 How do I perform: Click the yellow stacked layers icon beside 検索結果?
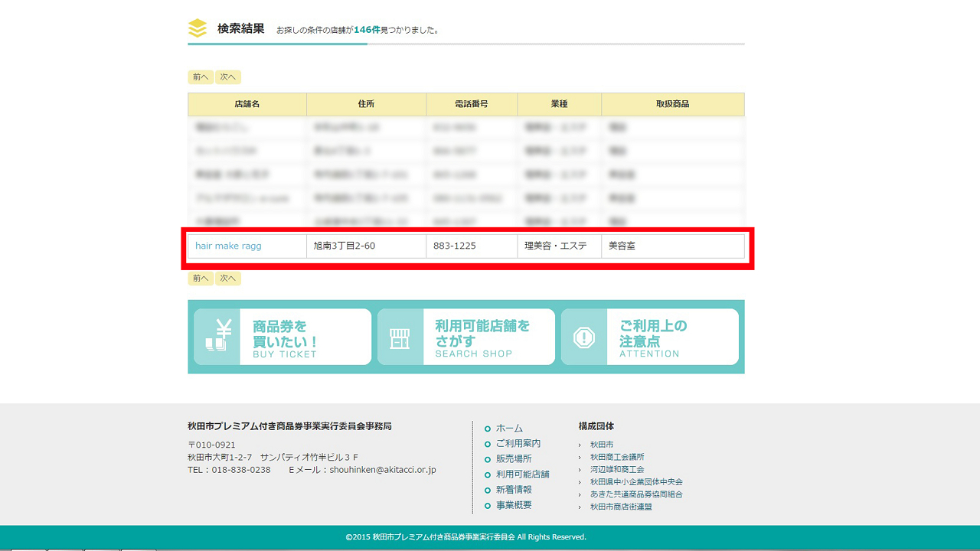(x=198, y=28)
